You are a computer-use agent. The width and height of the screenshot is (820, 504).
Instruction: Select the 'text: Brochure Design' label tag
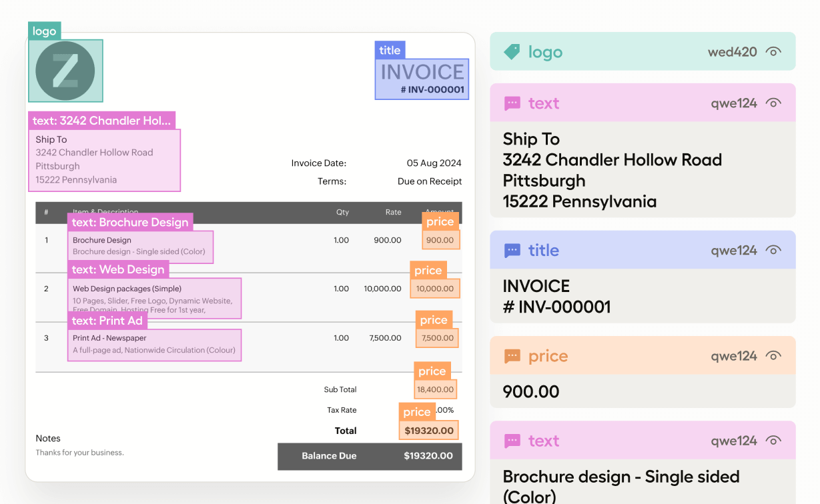pos(130,222)
